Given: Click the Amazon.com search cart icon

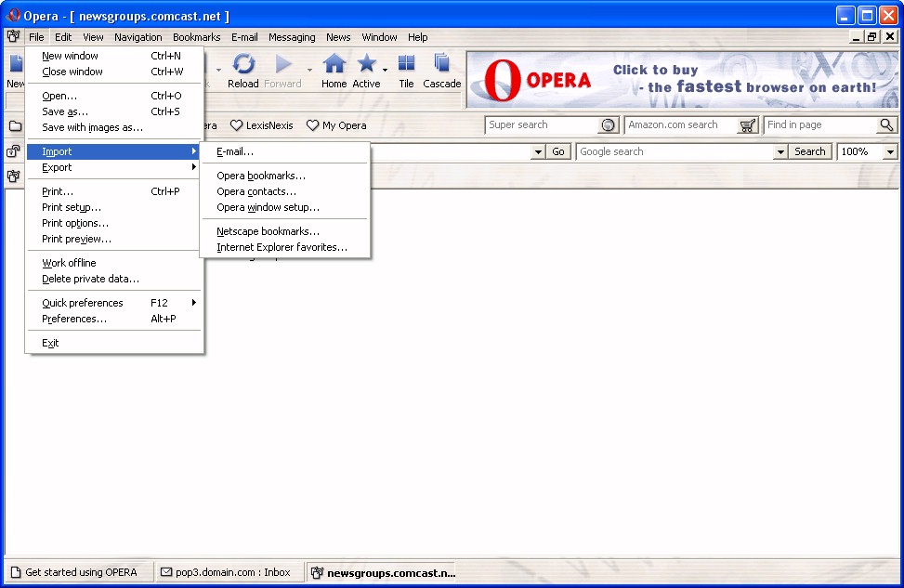Looking at the screenshot, I should 748,125.
